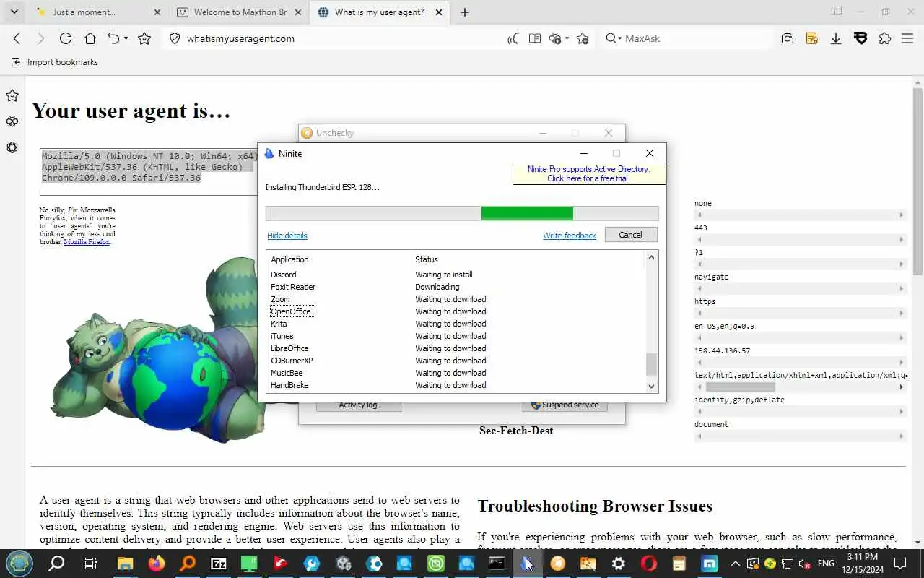Bookmark the page with the star icon
Screen dimensions: 924x578
(x=144, y=38)
